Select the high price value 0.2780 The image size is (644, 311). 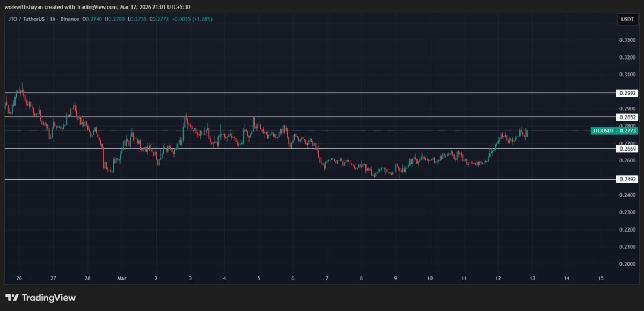coord(115,19)
